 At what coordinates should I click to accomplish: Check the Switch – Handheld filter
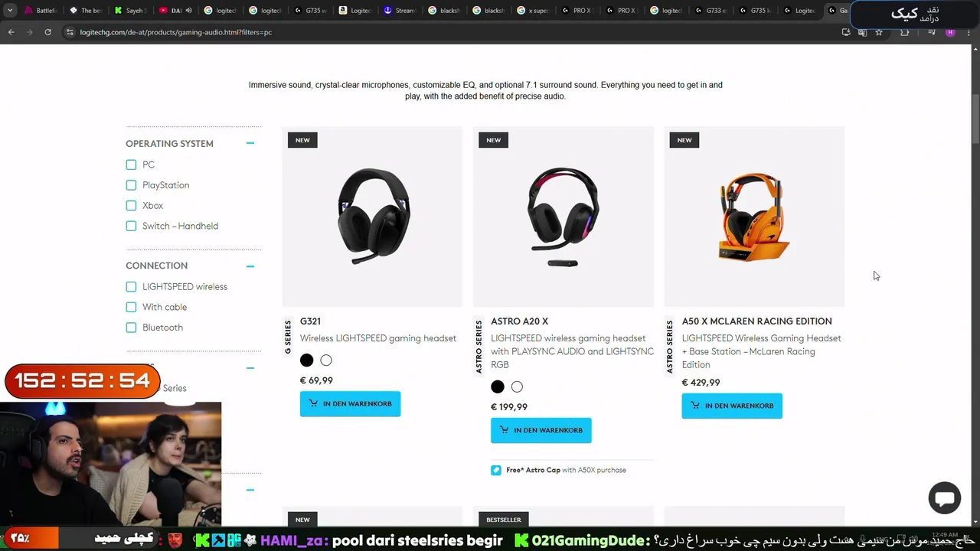131,226
